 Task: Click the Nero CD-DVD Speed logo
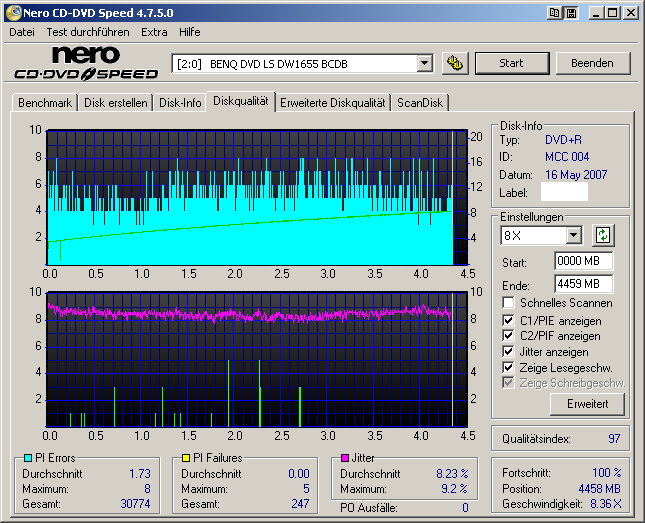coord(86,62)
